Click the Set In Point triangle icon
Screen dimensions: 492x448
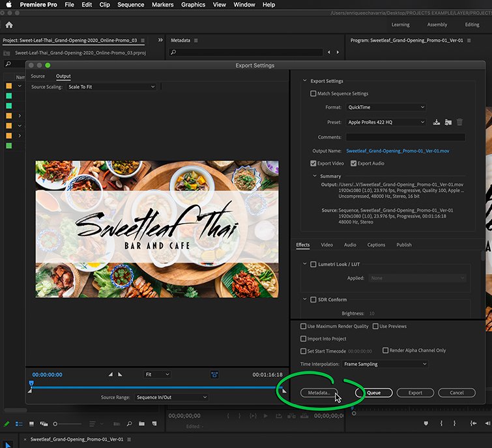110,374
